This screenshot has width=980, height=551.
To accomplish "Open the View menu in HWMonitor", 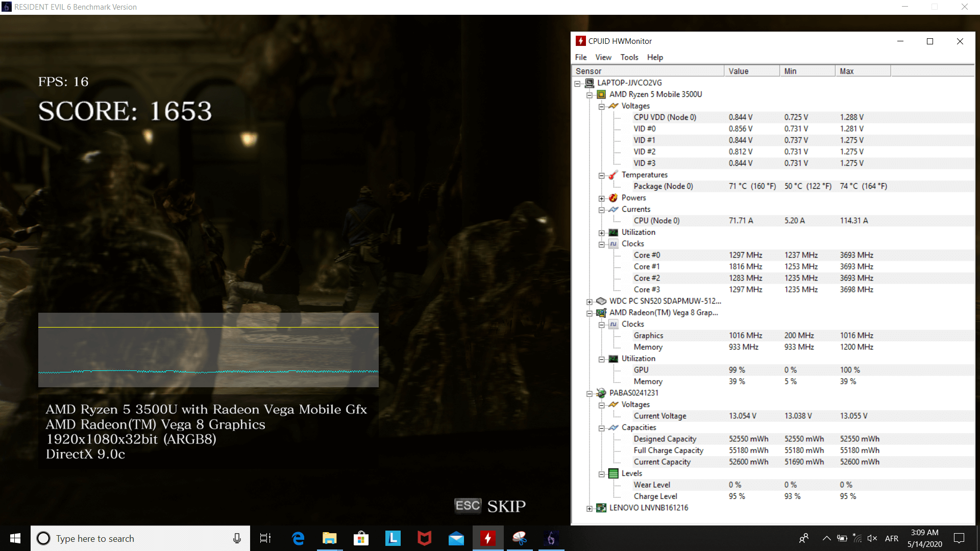I will point(603,57).
